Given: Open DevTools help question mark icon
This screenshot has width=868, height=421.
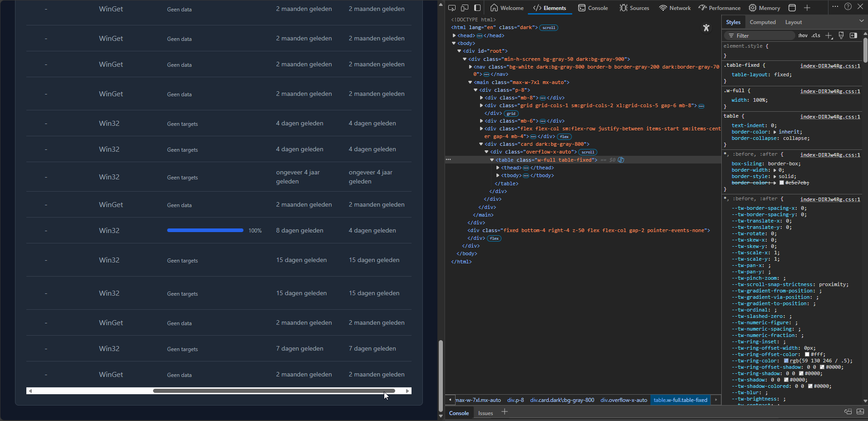Looking at the screenshot, I should (x=848, y=7).
